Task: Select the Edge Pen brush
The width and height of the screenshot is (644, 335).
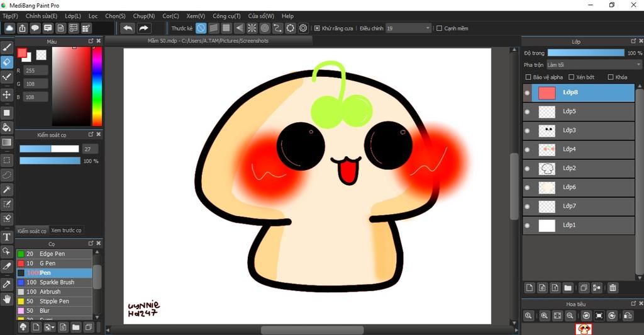Action: coord(54,254)
